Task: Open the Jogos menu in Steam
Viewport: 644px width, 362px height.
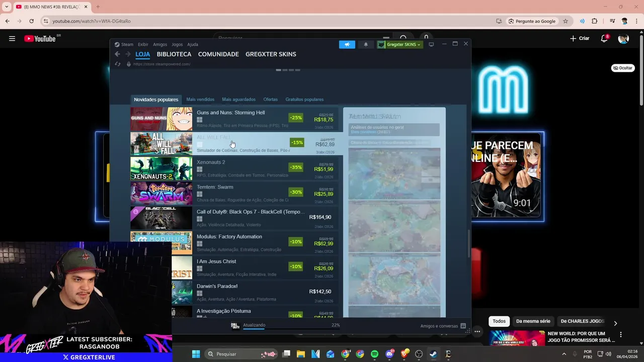Action: pos(177,44)
